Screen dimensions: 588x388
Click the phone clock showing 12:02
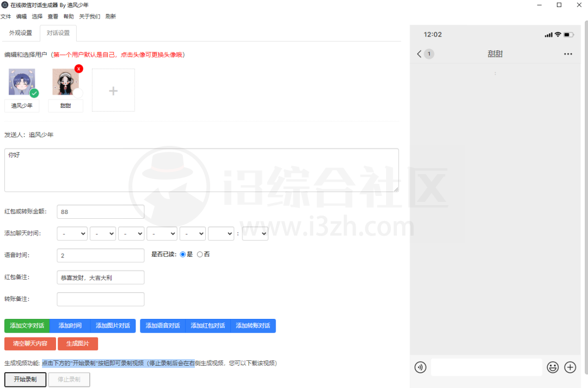(x=433, y=34)
